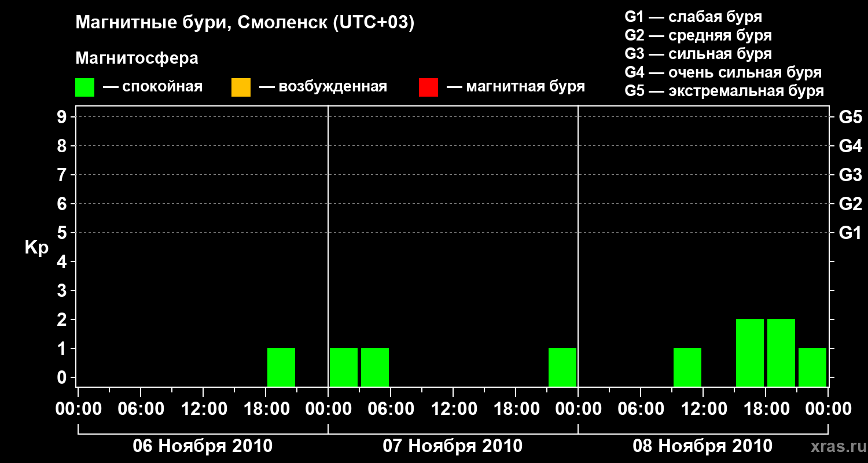Click the 12:00 time label under 08 November
The image size is (868, 463).
703,409
